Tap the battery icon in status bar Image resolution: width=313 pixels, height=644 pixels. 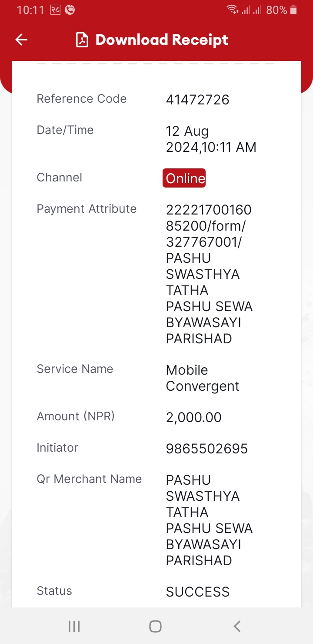(293, 10)
